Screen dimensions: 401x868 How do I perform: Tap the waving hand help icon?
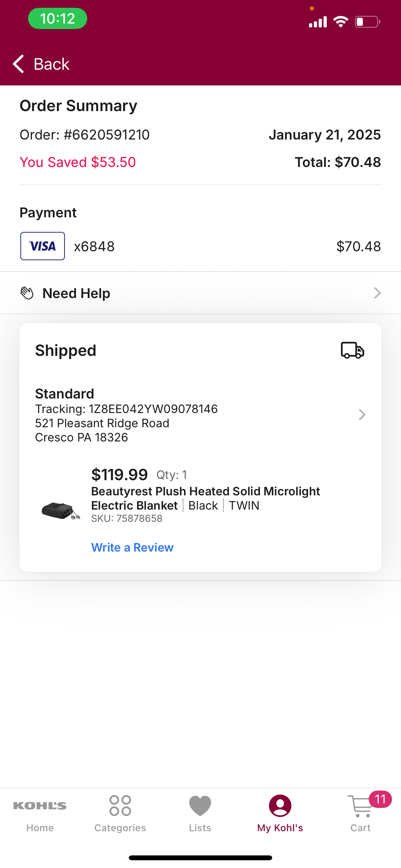click(27, 293)
